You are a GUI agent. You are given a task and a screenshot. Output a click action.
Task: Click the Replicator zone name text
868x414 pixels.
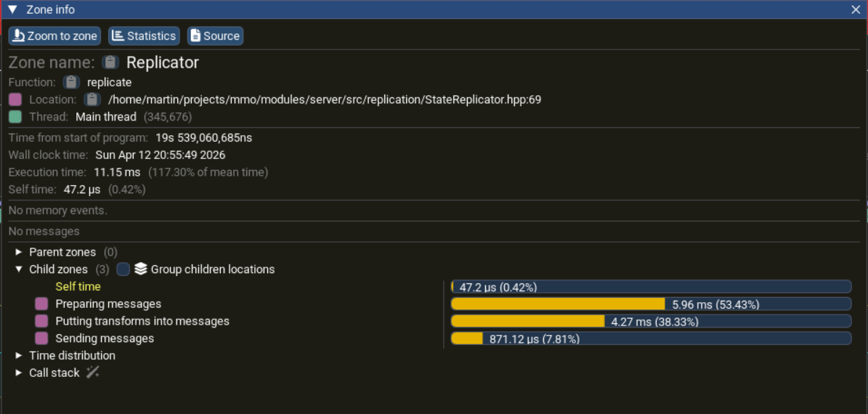click(x=162, y=62)
